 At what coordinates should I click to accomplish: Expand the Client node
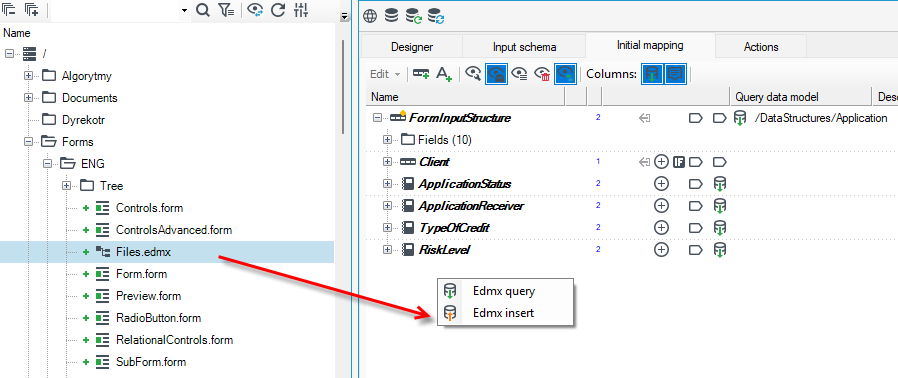[388, 162]
